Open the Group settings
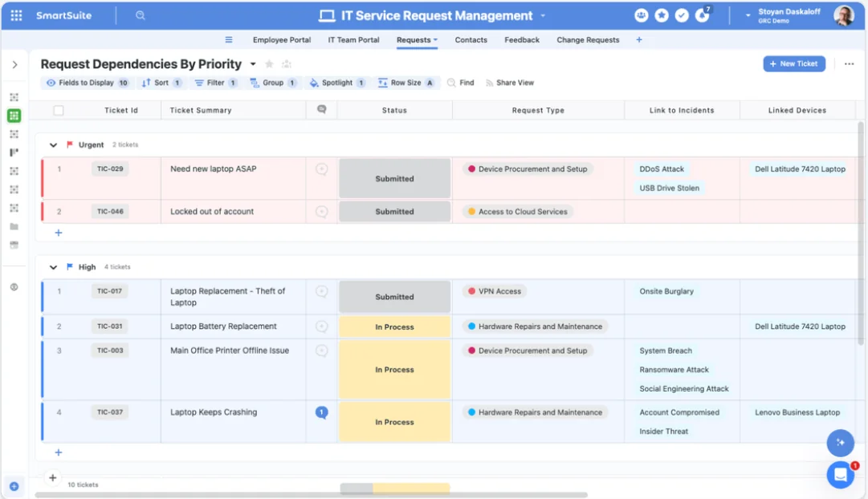This screenshot has width=868, height=499. (x=274, y=83)
